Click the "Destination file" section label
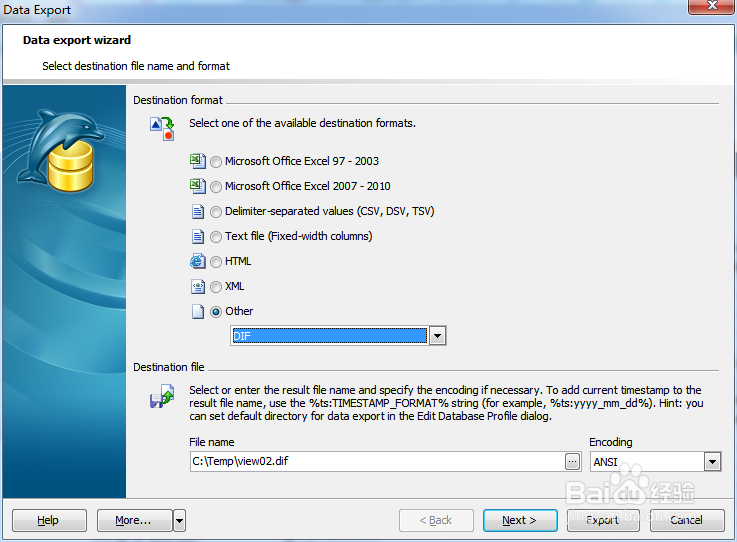 pos(169,367)
